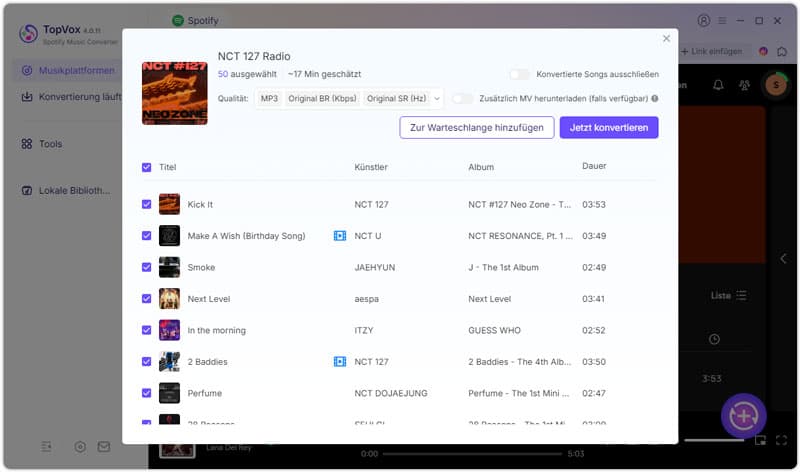
Task: Toggle the select-all Titel checkbox
Action: (146, 167)
